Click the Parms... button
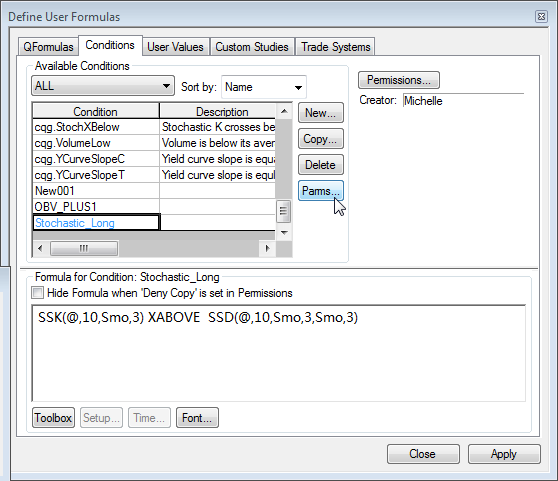 pyautogui.click(x=321, y=191)
